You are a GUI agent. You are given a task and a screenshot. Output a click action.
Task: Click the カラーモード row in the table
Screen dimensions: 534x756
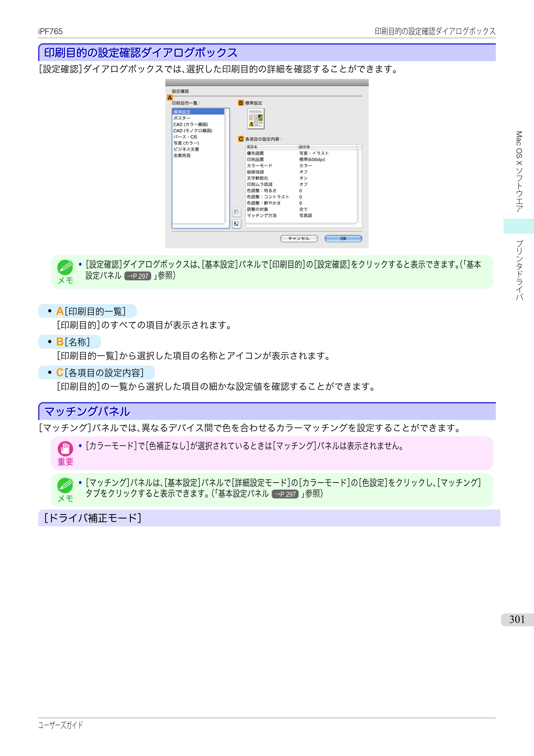[x=301, y=166]
